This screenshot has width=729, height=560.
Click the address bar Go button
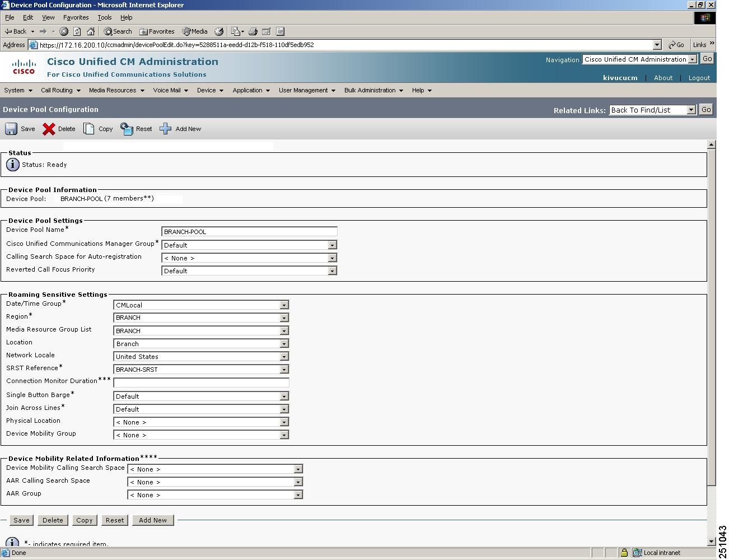pos(676,45)
